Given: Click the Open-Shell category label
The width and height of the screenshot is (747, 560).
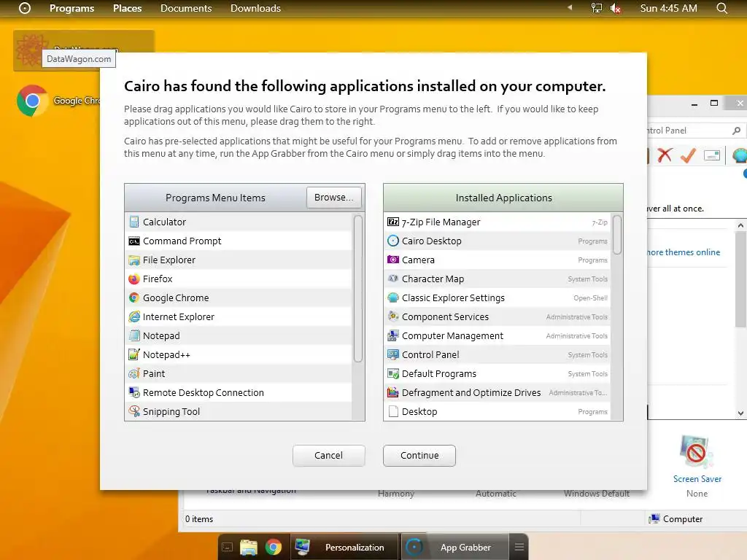Looking at the screenshot, I should click(x=590, y=298).
